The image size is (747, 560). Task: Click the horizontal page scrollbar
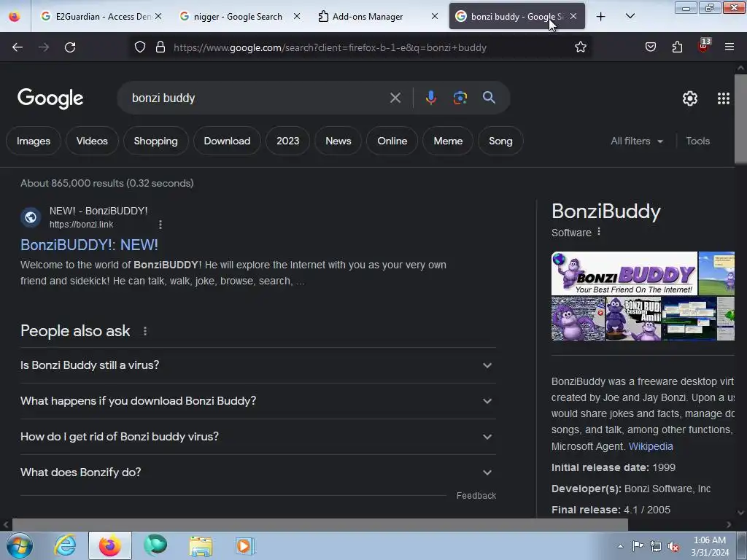click(320, 524)
